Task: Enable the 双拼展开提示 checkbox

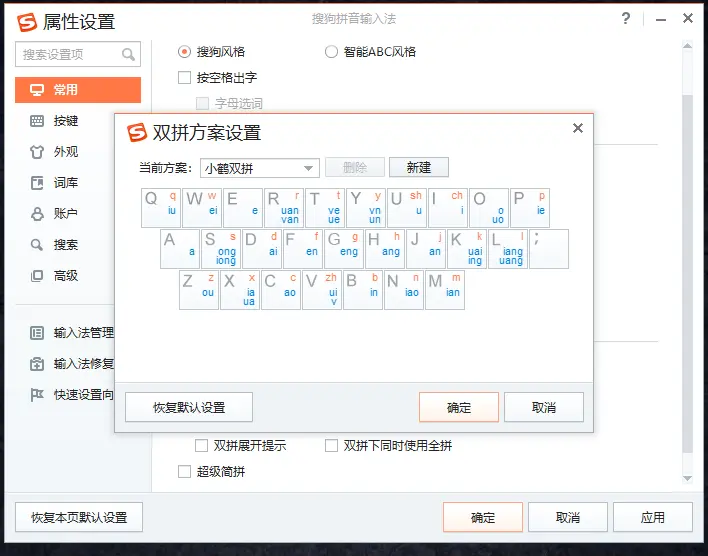Action: pos(201,446)
